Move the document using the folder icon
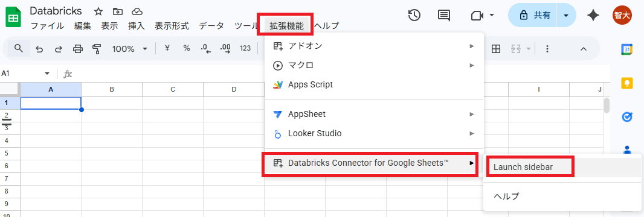 [118, 11]
